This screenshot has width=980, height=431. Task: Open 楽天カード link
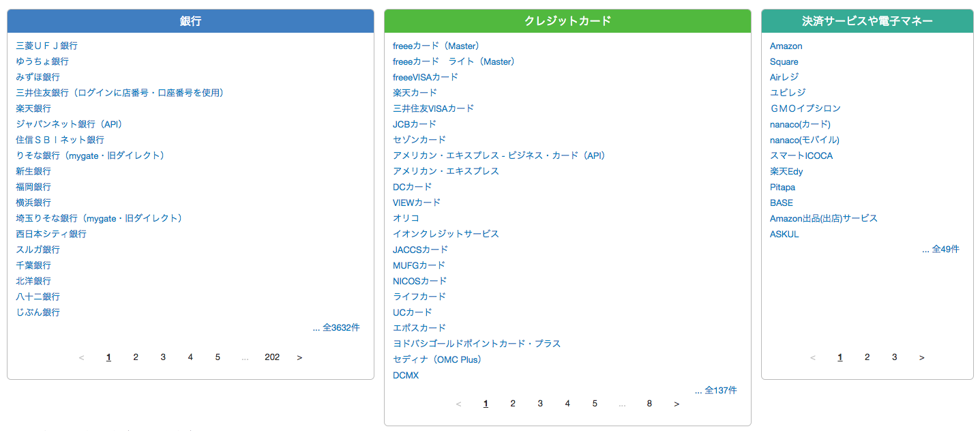415,93
